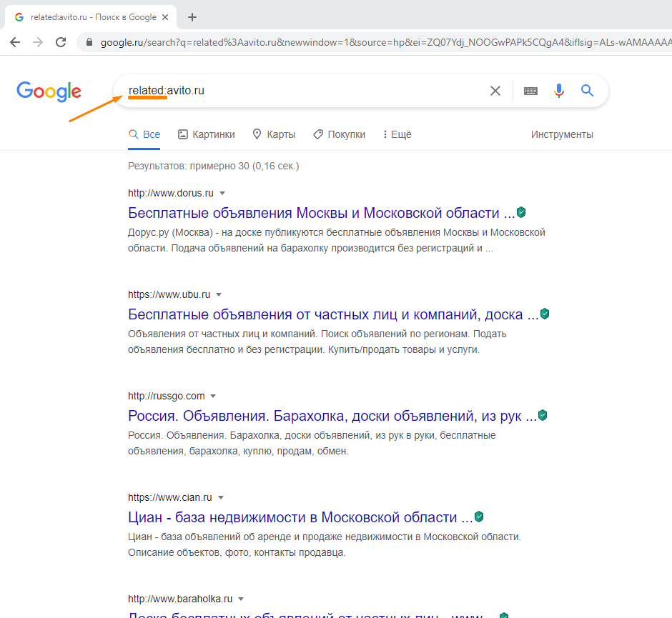Expand options for cian.ru result
This screenshot has width=672, height=618.
[x=221, y=498]
